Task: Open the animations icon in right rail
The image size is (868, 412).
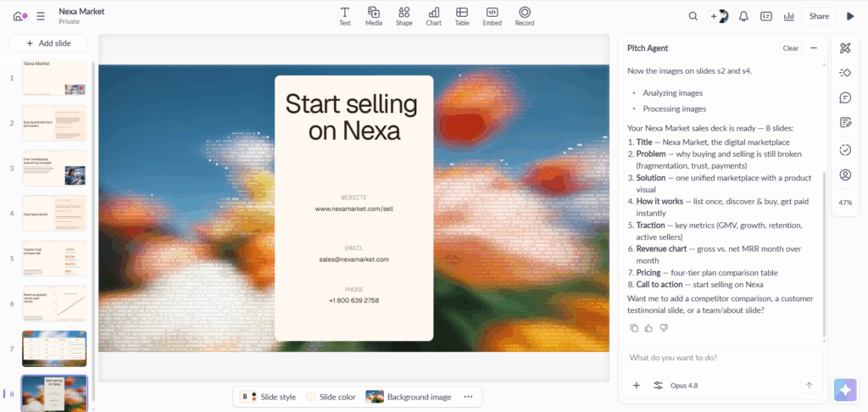Action: [x=845, y=73]
